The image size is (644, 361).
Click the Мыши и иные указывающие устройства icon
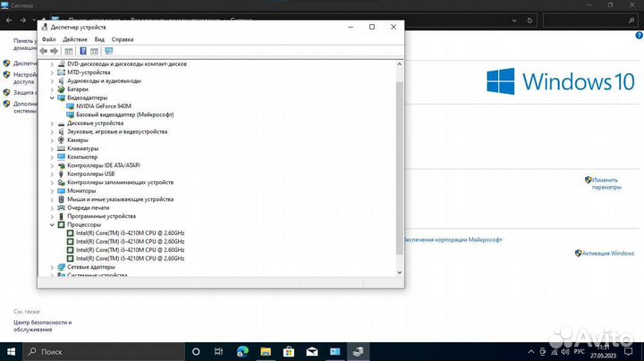pyautogui.click(x=61, y=199)
